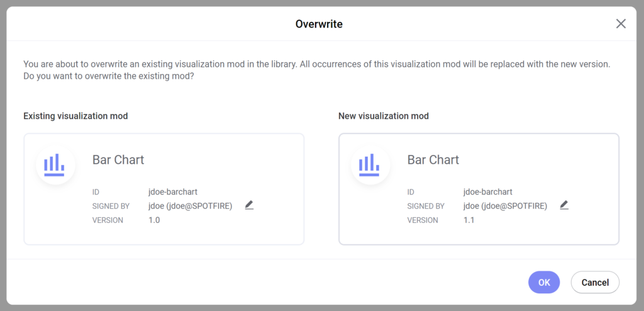Click the jdoe-barchart ID of the new mod
Screen dimensions: 644x311
[x=488, y=192]
